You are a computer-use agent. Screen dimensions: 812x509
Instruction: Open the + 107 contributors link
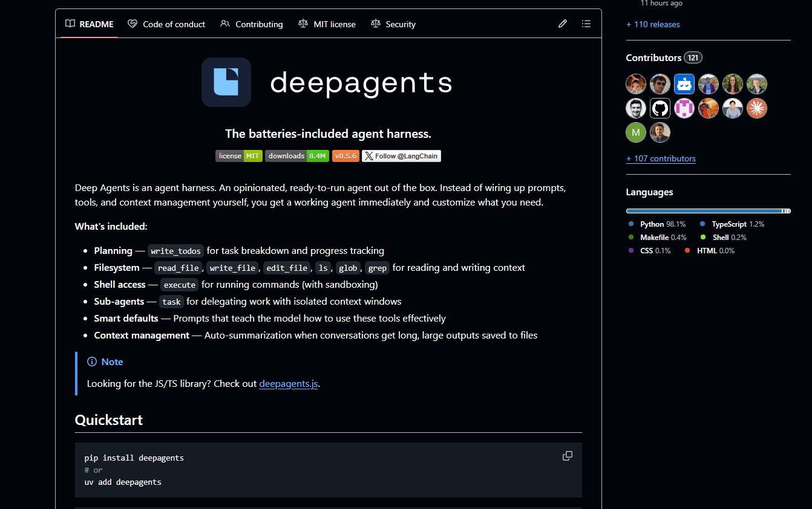(x=661, y=158)
